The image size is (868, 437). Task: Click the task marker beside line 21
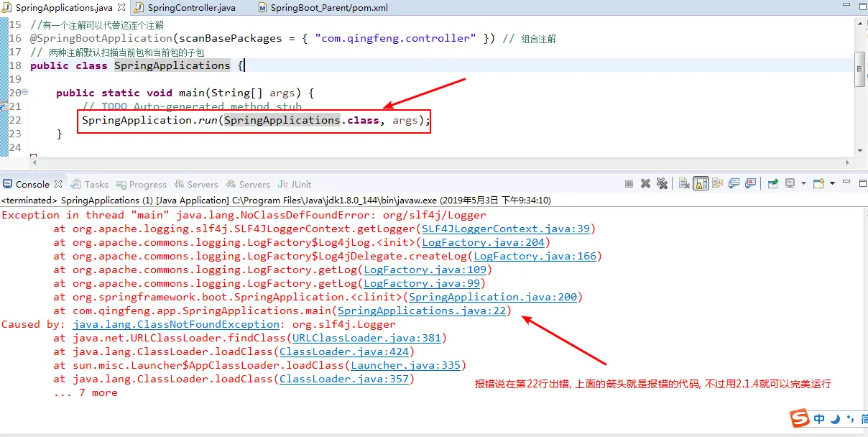pos(4,106)
